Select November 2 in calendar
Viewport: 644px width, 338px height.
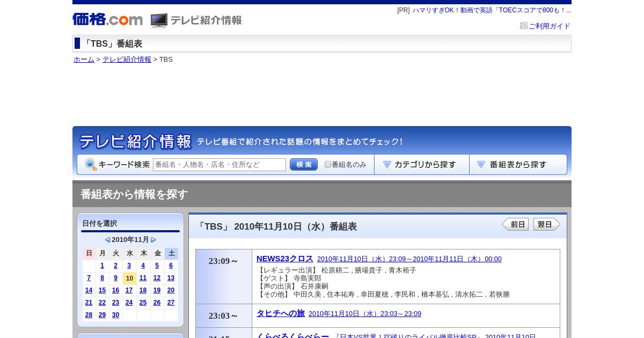tap(115, 266)
